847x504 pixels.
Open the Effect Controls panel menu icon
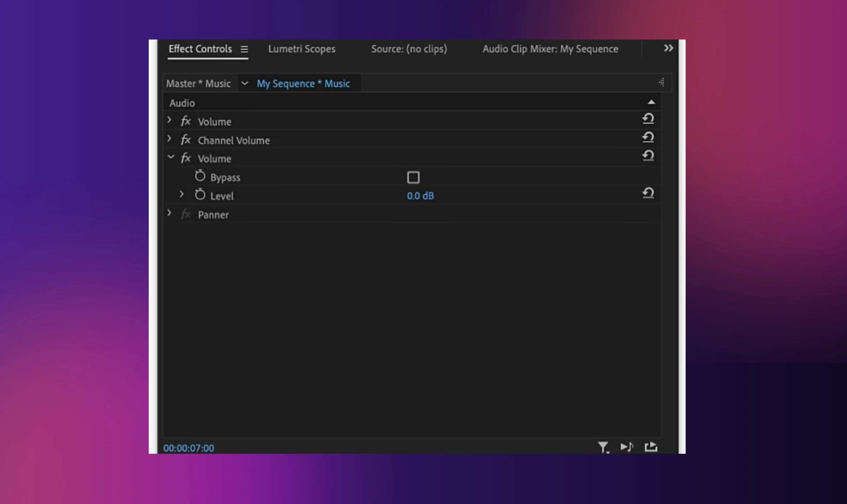point(244,49)
